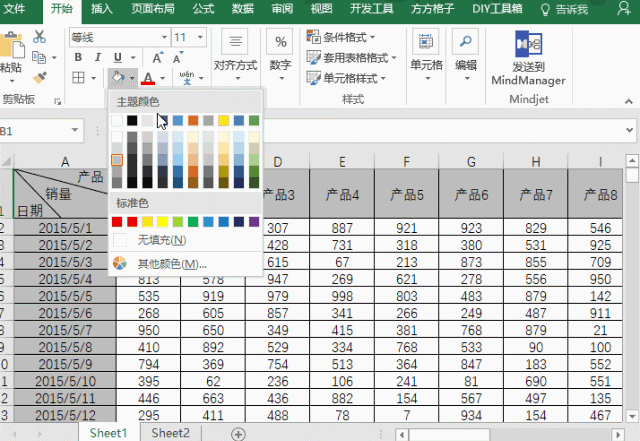The width and height of the screenshot is (640, 441).
Task: Pick green theme color swatch in top row
Action: coord(254,120)
